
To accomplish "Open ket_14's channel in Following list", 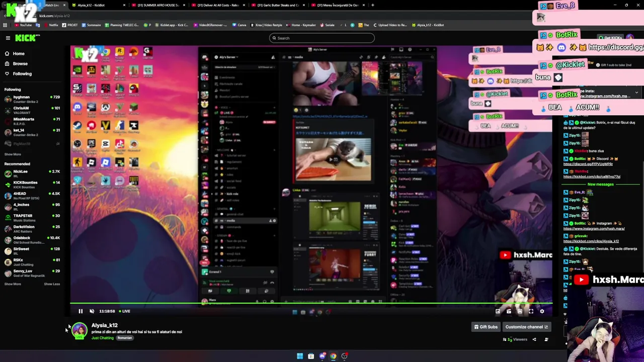I will (x=31, y=132).
